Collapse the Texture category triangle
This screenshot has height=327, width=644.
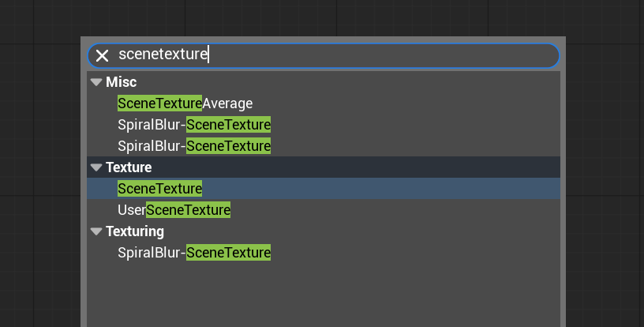[96, 167]
